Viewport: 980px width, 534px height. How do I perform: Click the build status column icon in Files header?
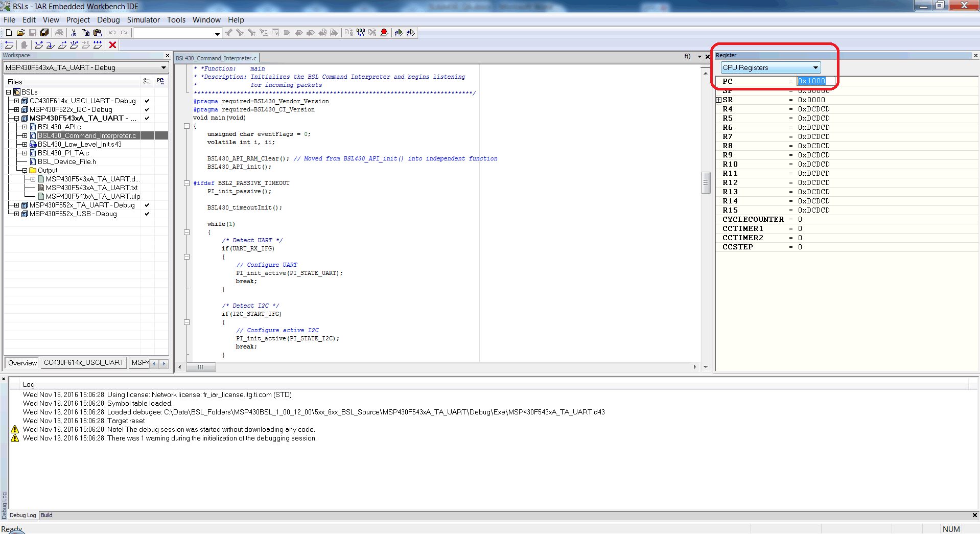(161, 81)
